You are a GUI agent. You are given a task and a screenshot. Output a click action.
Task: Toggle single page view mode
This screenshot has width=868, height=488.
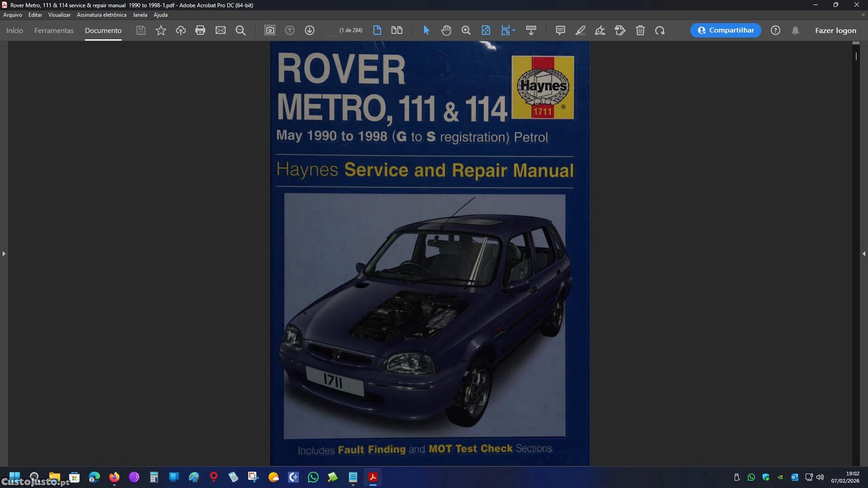point(377,30)
